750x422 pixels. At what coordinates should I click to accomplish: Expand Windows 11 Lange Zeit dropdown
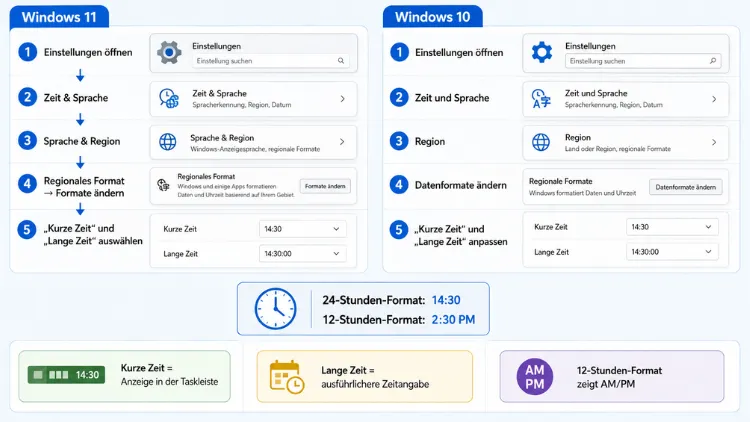tap(302, 254)
